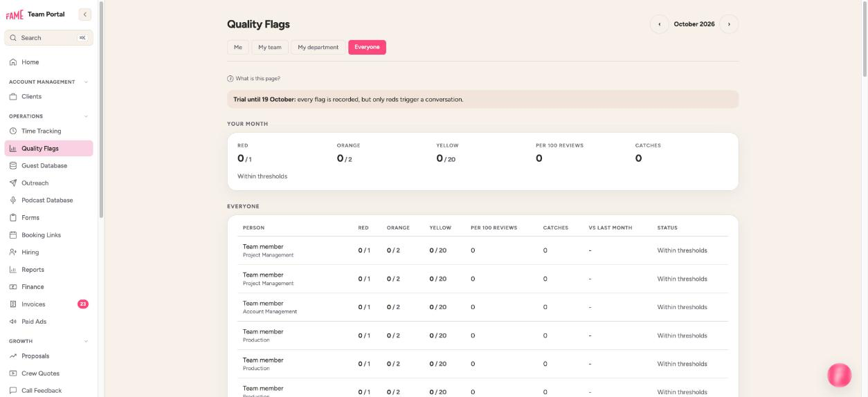Screen dimensions: 868x397
Task: Click the Quality Flags chart icon
Action: click(x=13, y=149)
